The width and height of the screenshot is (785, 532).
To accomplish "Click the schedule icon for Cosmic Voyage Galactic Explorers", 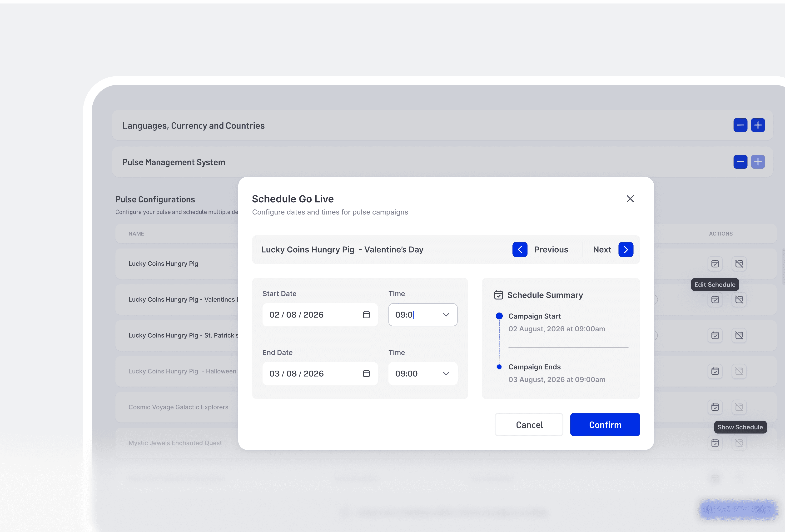I will coord(715,407).
